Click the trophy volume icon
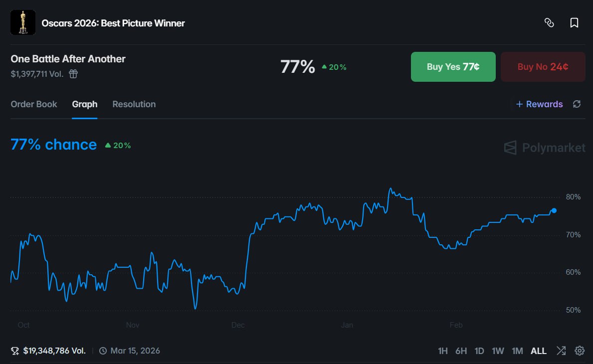Image resolution: width=593 pixels, height=364 pixels. click(x=15, y=351)
